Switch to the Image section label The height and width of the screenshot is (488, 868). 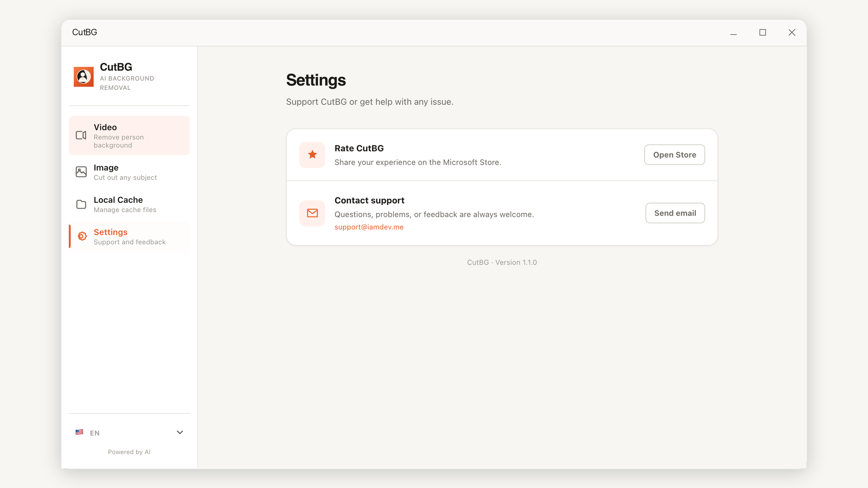(x=106, y=167)
